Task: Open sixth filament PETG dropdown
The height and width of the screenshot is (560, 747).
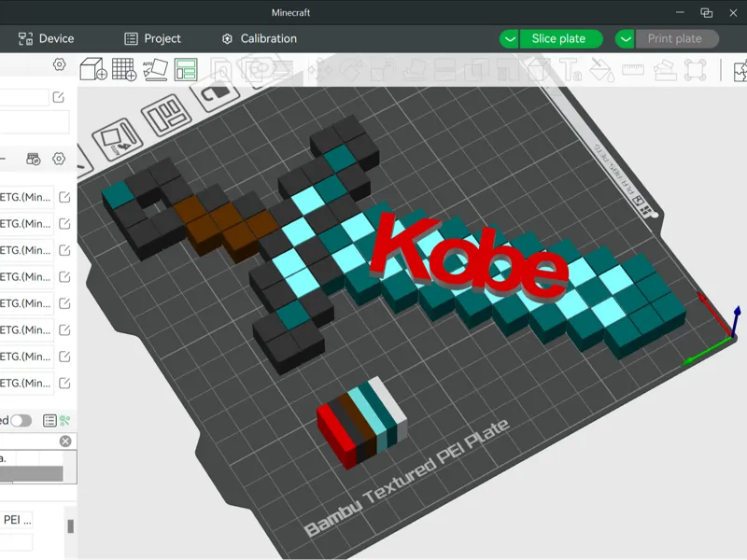Action: point(27,330)
